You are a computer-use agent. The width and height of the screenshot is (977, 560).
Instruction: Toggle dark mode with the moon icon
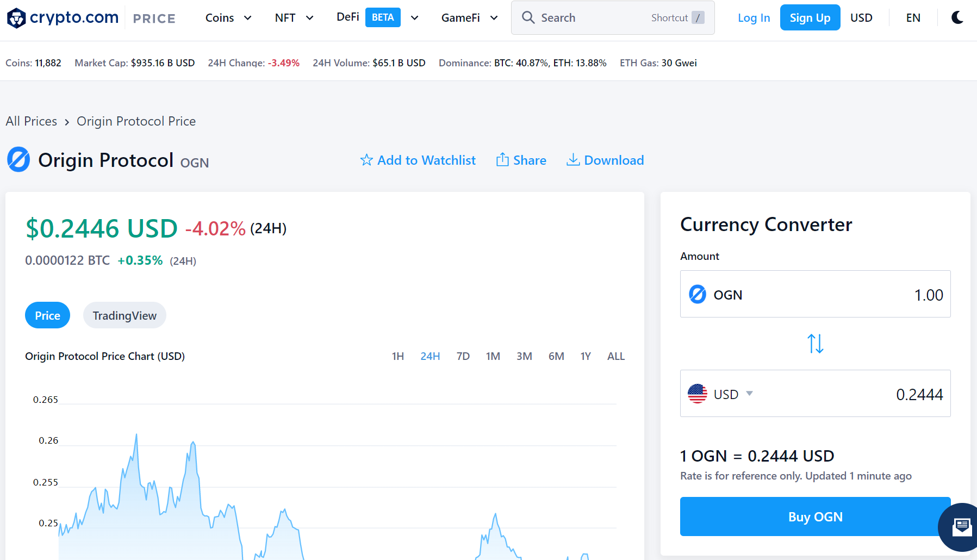(957, 18)
